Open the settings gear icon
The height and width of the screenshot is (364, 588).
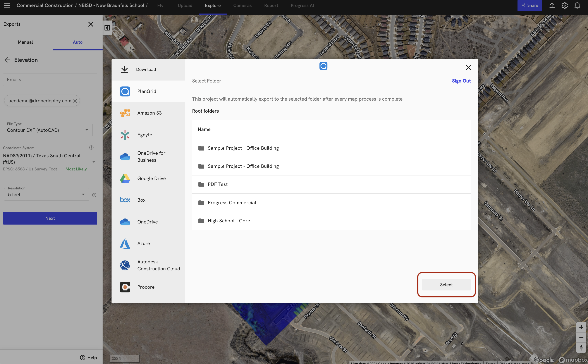[x=564, y=5]
